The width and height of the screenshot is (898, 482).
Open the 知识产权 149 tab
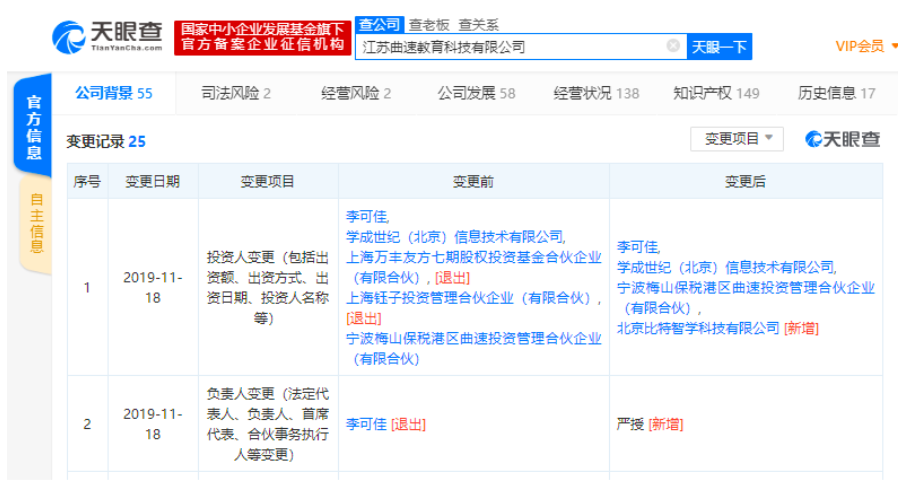click(x=716, y=93)
